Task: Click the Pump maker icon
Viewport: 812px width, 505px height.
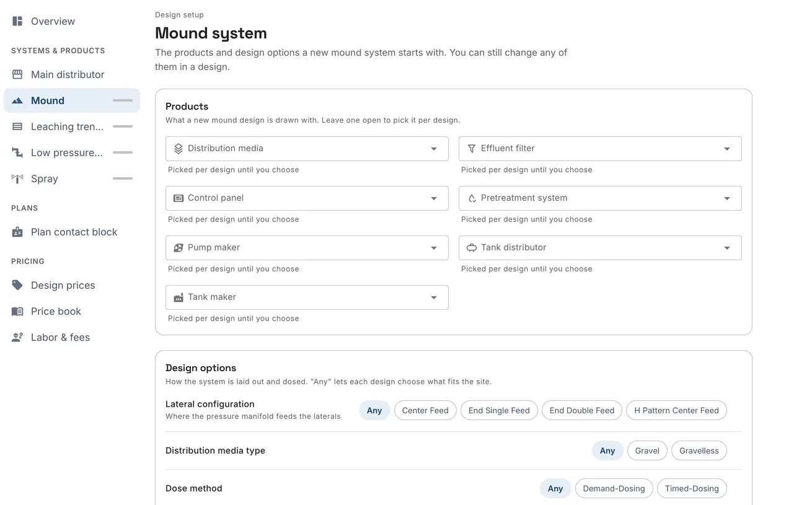Action: [x=179, y=248]
